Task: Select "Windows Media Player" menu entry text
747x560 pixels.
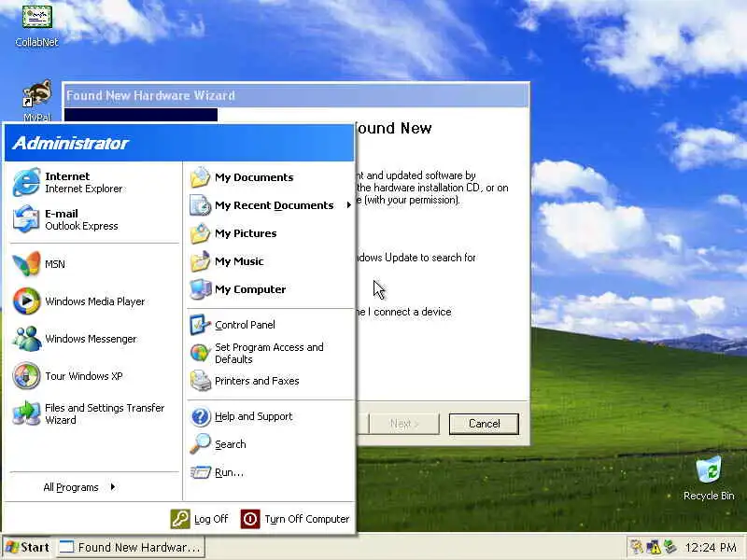Action: coord(95,301)
